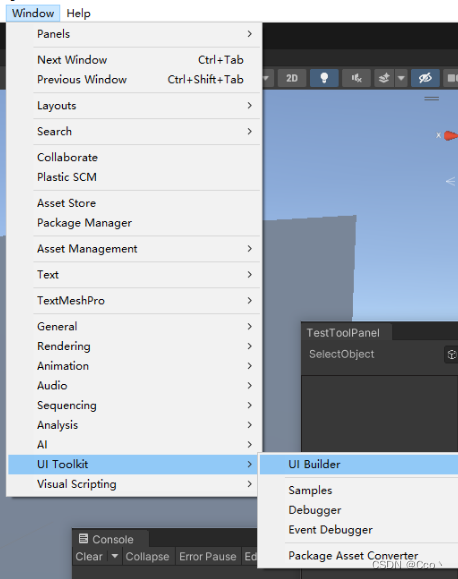Expand the TextMeshPro submenu

pyautogui.click(x=135, y=300)
